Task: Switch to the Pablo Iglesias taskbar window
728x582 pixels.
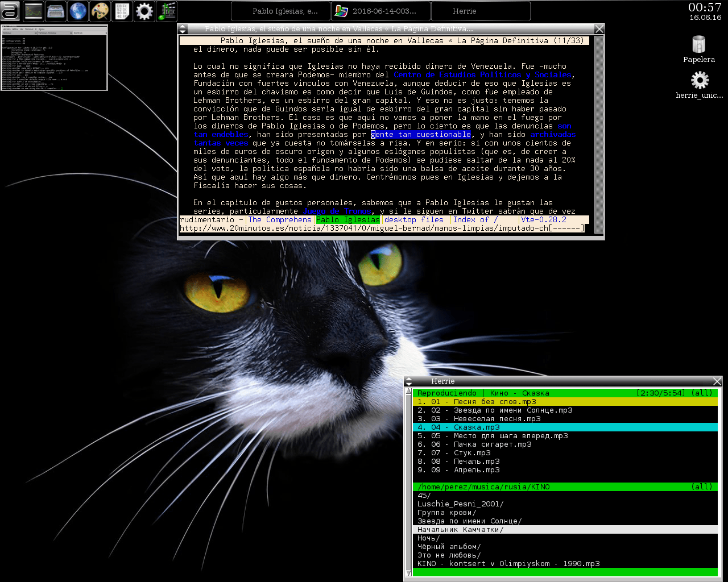Action: point(280,11)
